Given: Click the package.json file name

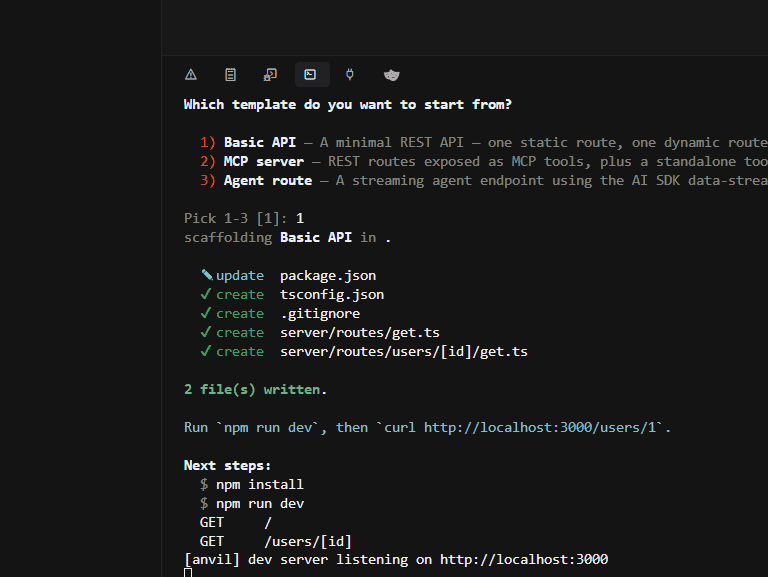Looking at the screenshot, I should (328, 275).
